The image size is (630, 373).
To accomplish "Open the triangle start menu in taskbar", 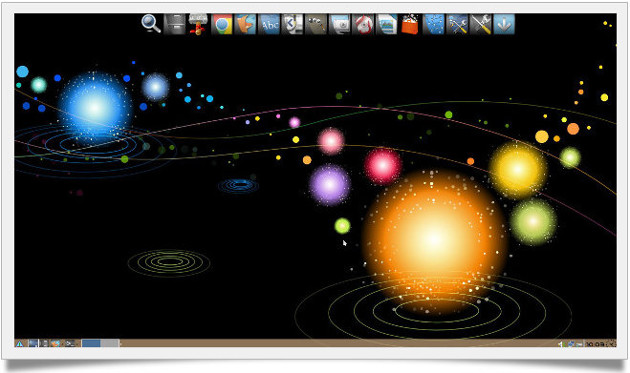I will (19, 343).
